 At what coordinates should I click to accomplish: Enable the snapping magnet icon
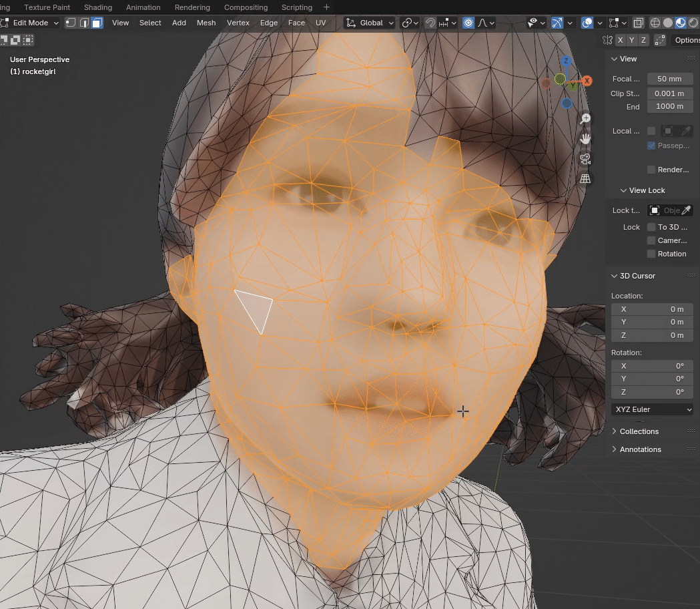[430, 22]
